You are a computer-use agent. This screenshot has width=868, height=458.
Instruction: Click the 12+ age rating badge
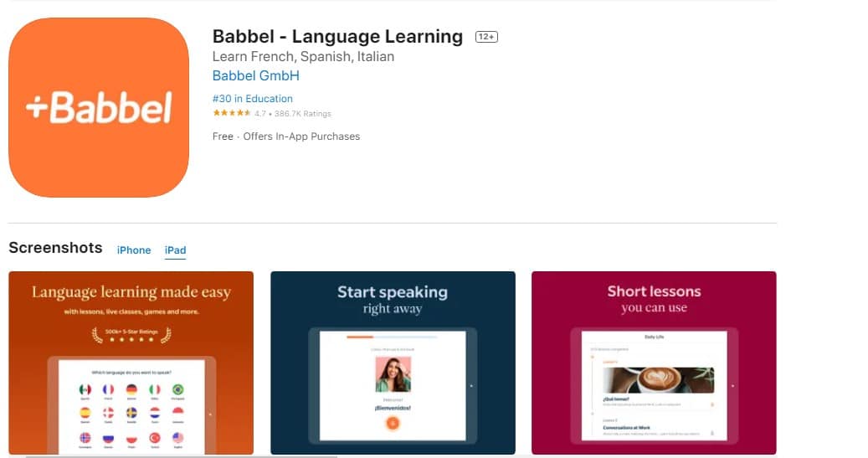pyautogui.click(x=487, y=37)
